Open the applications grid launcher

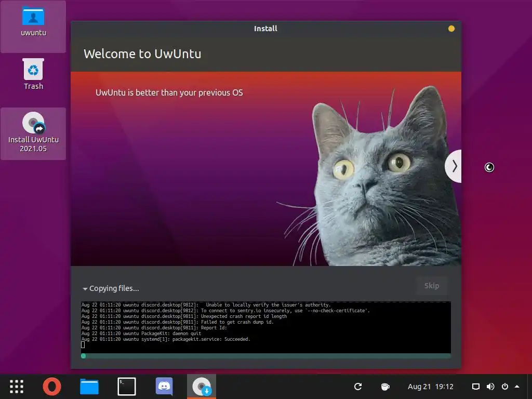[16, 387]
